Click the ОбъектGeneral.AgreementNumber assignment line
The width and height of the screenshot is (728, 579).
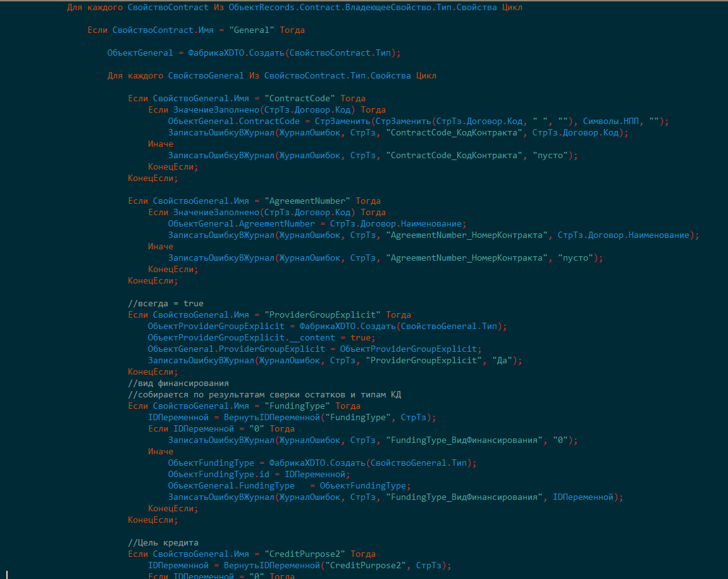tap(316, 224)
